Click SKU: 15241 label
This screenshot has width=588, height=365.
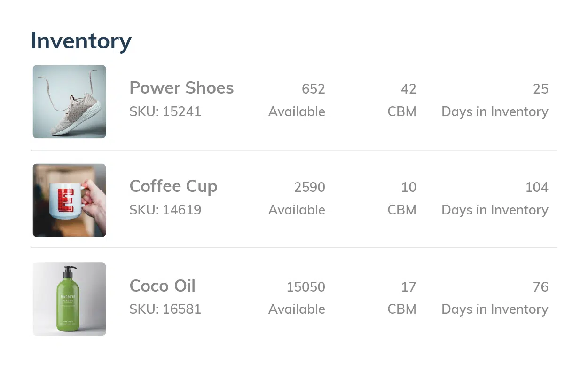coord(165,111)
